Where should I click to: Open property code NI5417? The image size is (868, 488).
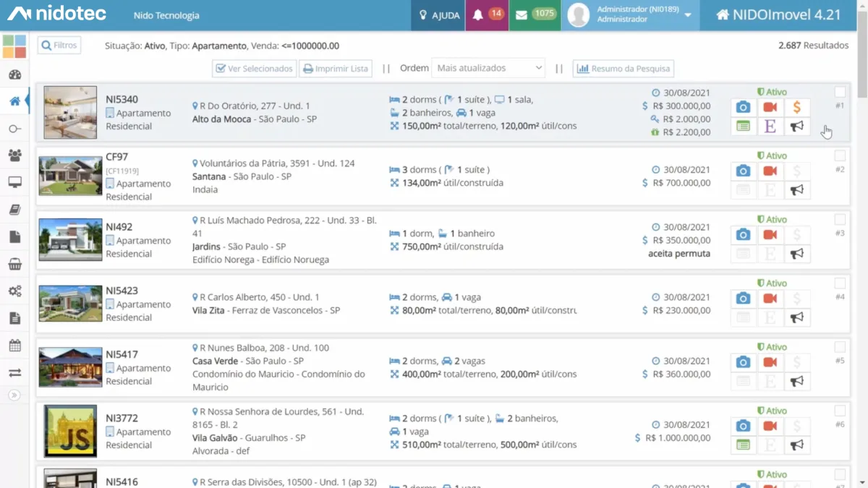pos(122,354)
